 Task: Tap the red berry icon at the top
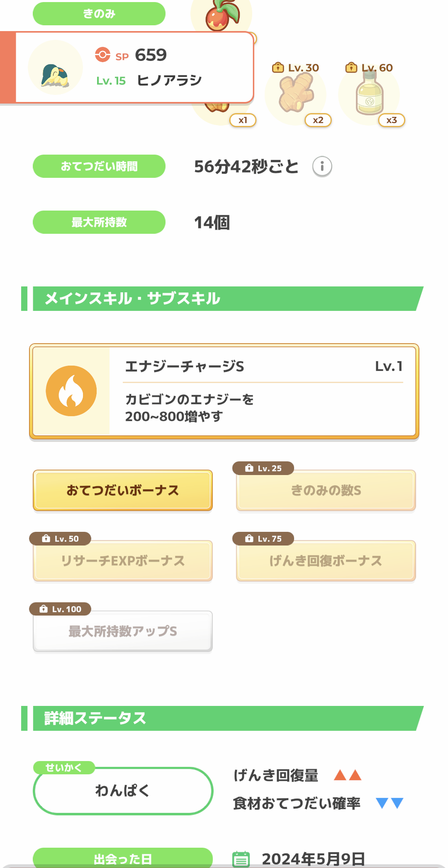[222, 15]
